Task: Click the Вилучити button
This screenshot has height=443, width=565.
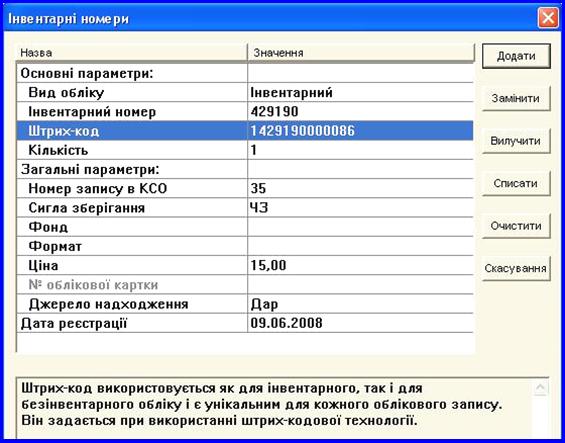Action: [516, 141]
